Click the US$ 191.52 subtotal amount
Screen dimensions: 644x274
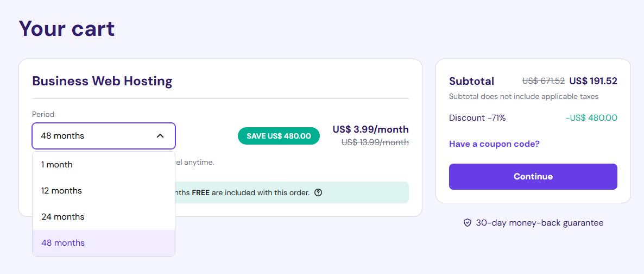click(x=593, y=81)
